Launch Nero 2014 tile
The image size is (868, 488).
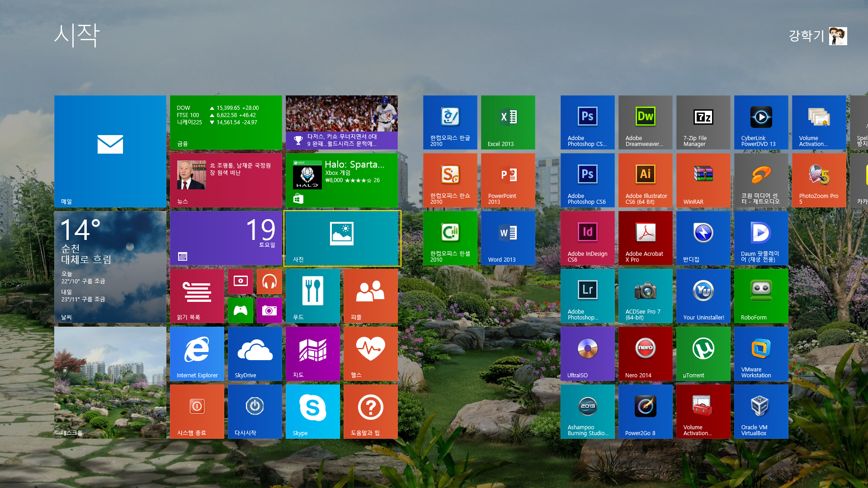pos(646,354)
